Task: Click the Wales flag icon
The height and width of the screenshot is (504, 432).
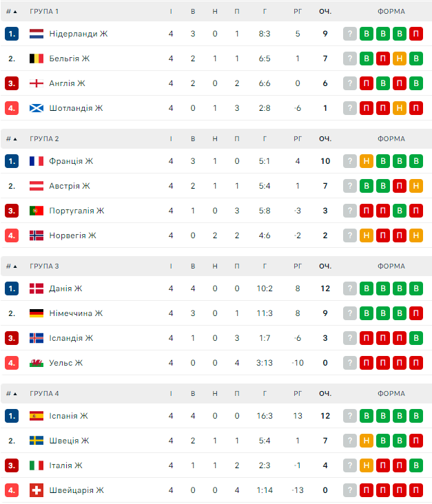Action: (37, 363)
